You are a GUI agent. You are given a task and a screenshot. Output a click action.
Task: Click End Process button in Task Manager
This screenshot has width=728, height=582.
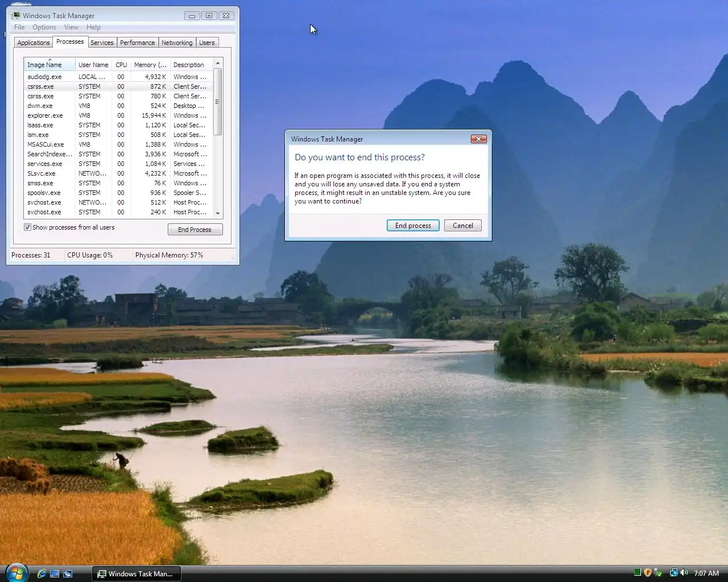coord(195,230)
